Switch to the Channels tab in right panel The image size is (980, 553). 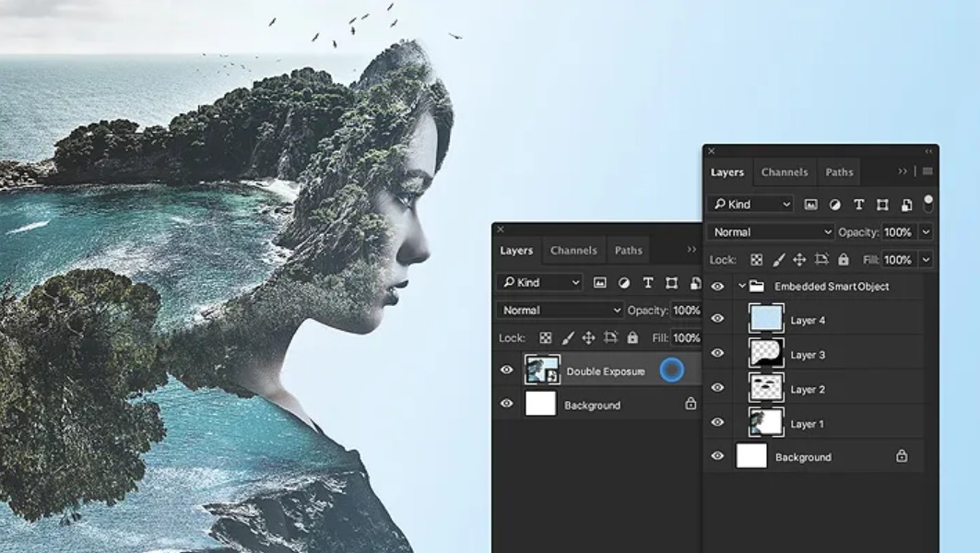785,171
